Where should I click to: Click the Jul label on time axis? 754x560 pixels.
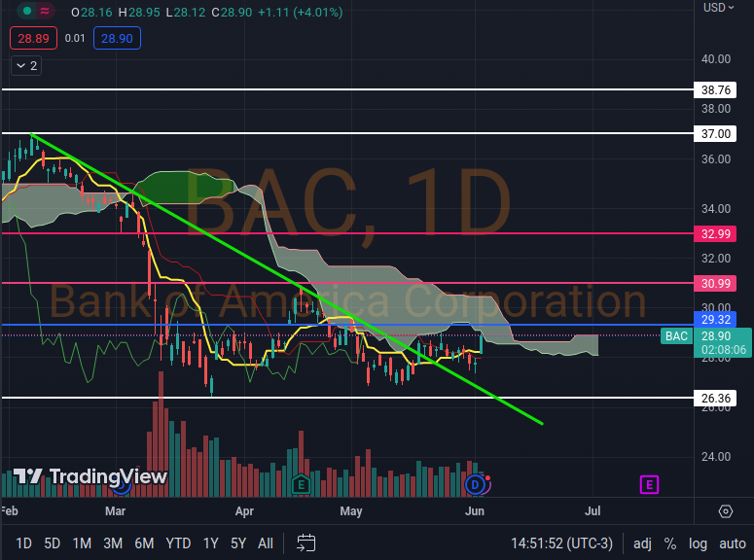click(x=592, y=511)
